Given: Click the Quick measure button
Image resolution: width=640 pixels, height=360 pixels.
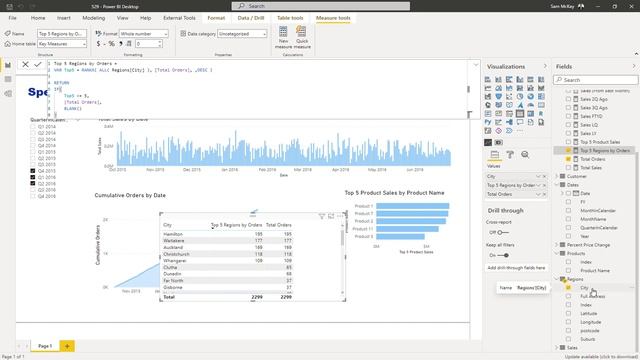Looking at the screenshot, I should (x=302, y=38).
